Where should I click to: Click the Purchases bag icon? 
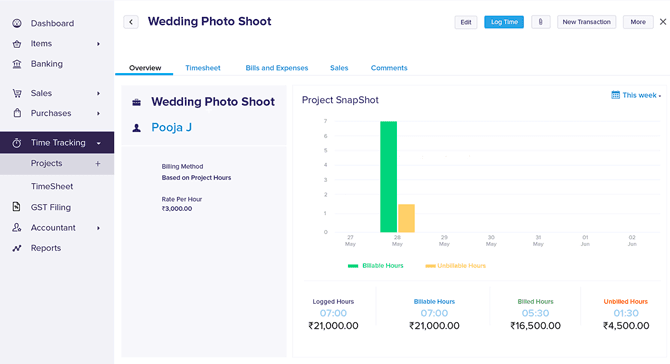tap(17, 113)
